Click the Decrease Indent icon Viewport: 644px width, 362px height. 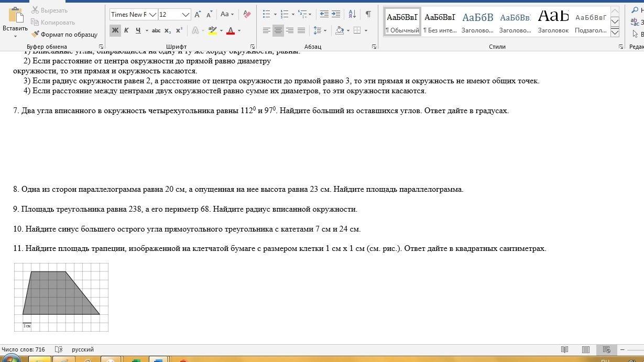(x=324, y=15)
